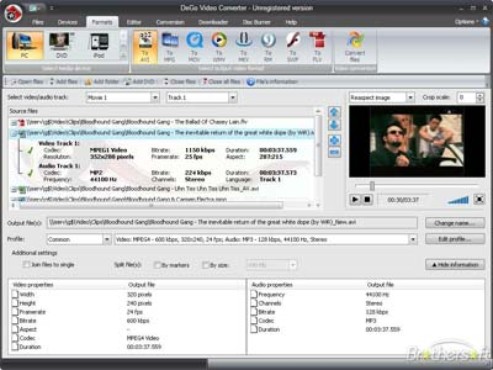Viewport: 493px width, 370px height.
Task: Choose the To AVI output format
Action: pyautogui.click(x=145, y=47)
